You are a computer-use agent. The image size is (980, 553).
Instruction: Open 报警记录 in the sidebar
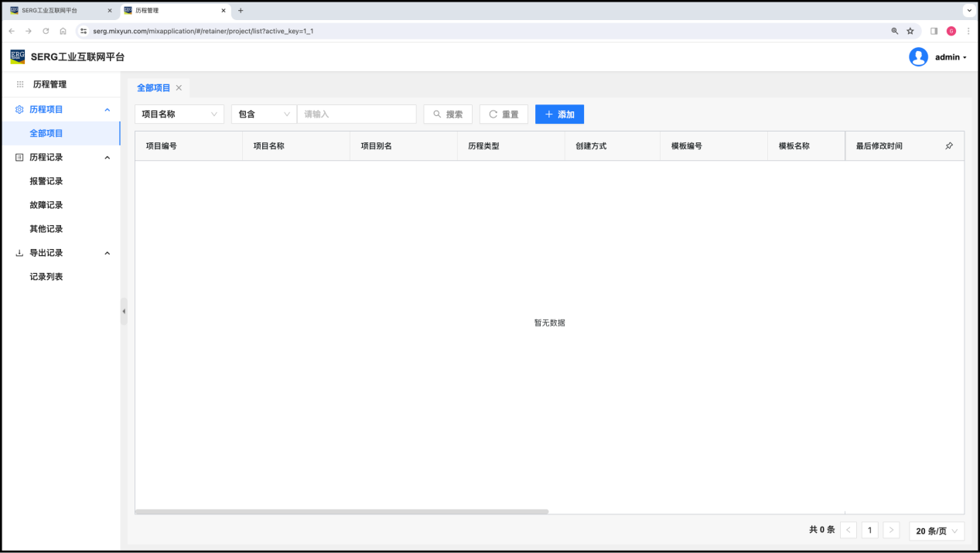(x=46, y=181)
